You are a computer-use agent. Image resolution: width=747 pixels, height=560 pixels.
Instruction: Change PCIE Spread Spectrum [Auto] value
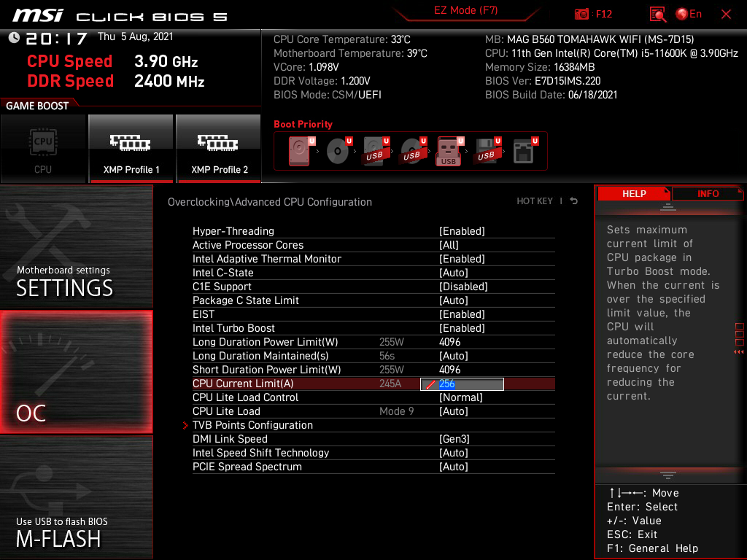pos(453,466)
